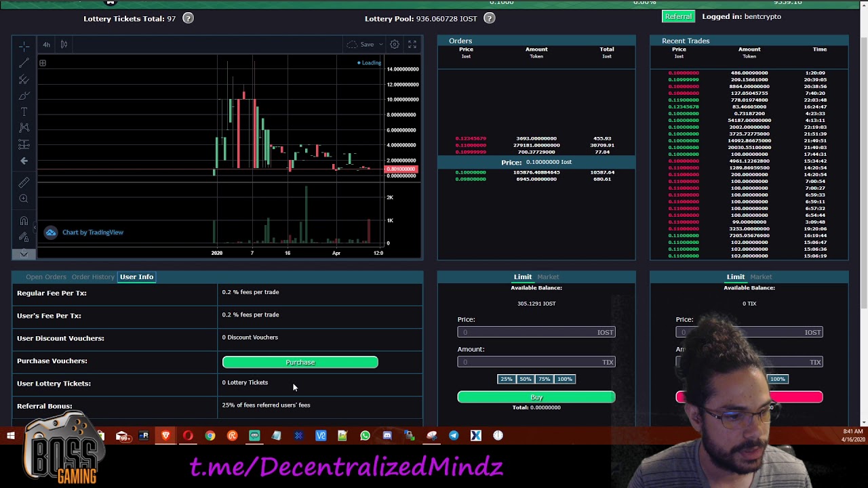This screenshot has height=488, width=868.
Task: Click Save in the chart top bar
Action: pyautogui.click(x=367, y=45)
